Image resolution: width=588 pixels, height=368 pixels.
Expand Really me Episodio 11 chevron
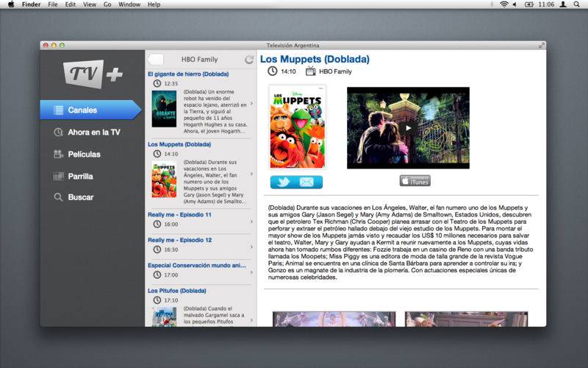tap(251, 222)
